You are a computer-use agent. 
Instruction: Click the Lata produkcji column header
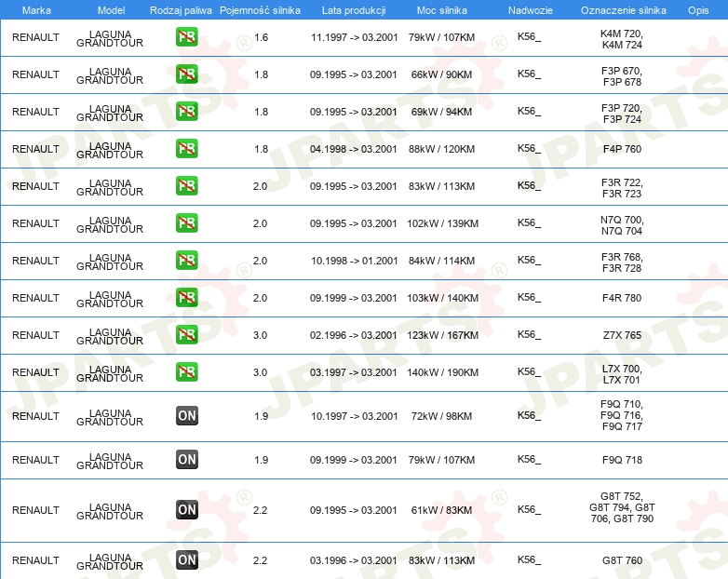[x=354, y=10]
